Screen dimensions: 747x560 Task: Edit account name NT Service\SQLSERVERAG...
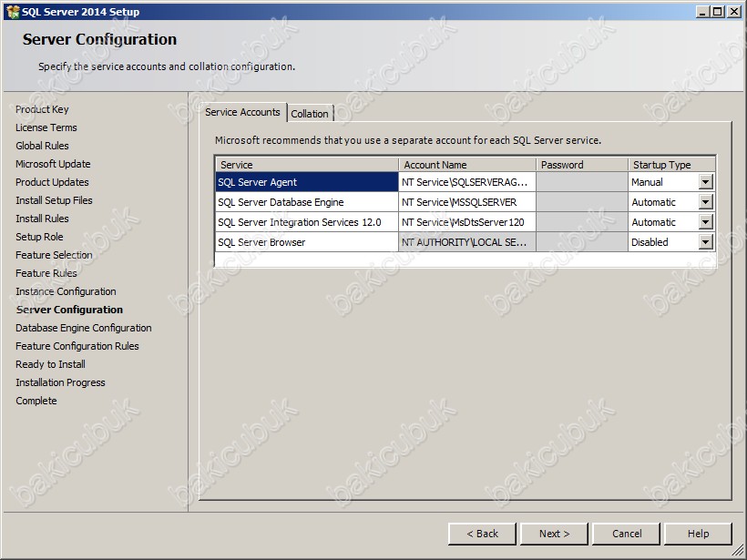[x=467, y=182]
